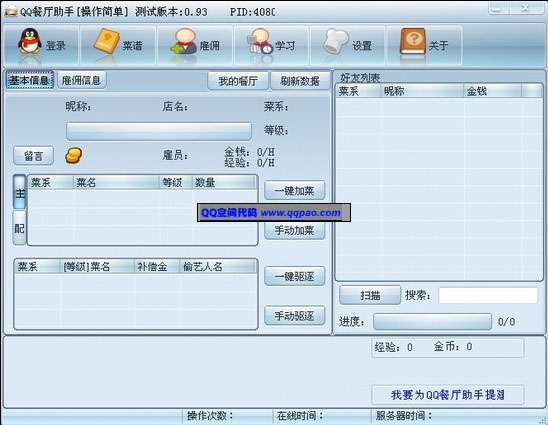Click the 扫描 button
Image resolution: width=548 pixels, height=425 pixels.
(x=370, y=295)
